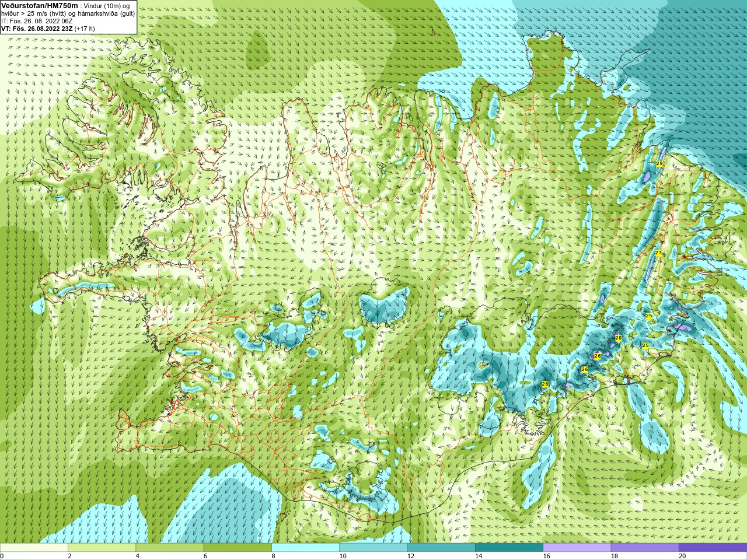
Task: Click the scale tick label 2
Action: click(69, 556)
